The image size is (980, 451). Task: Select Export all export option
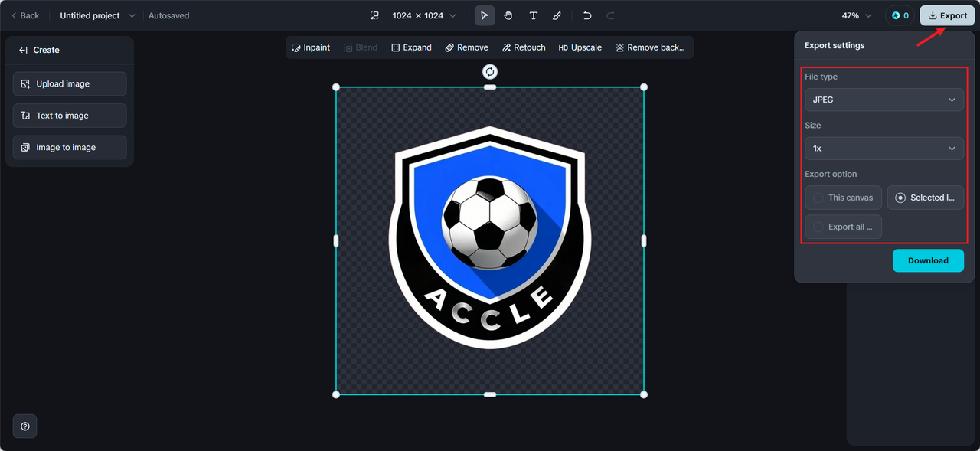(844, 227)
